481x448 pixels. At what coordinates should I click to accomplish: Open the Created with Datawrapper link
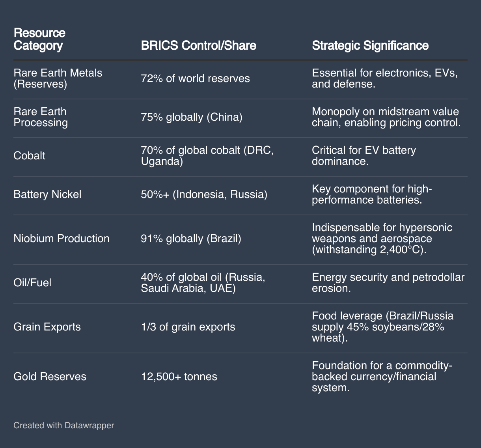(63, 426)
